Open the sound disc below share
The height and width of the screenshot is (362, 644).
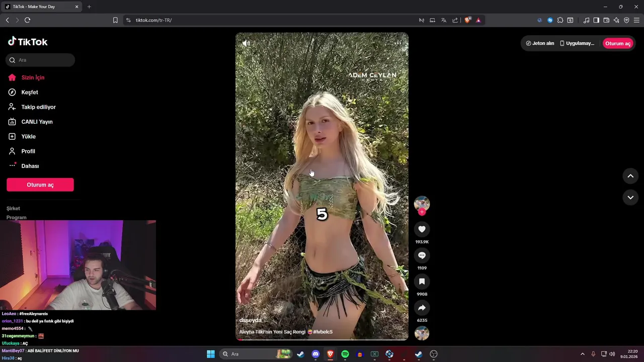coord(422,333)
